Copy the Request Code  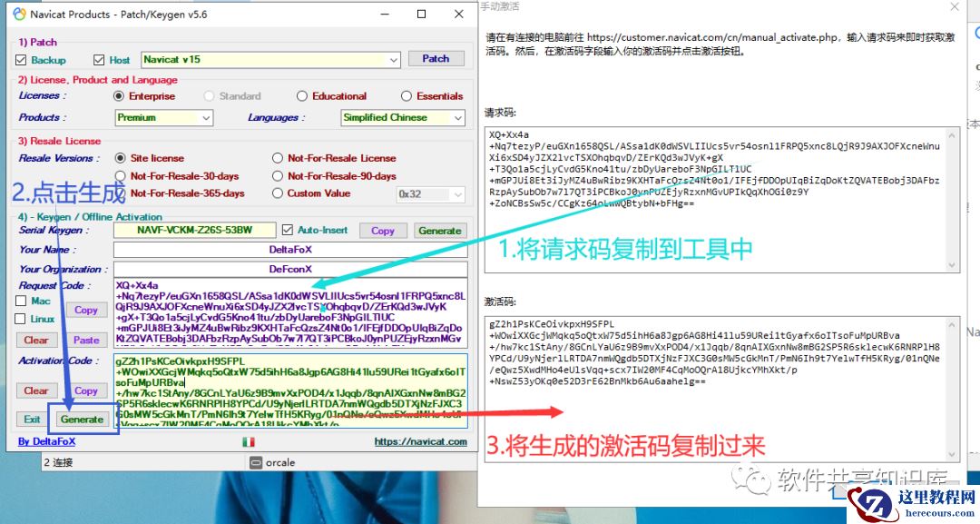click(x=86, y=311)
